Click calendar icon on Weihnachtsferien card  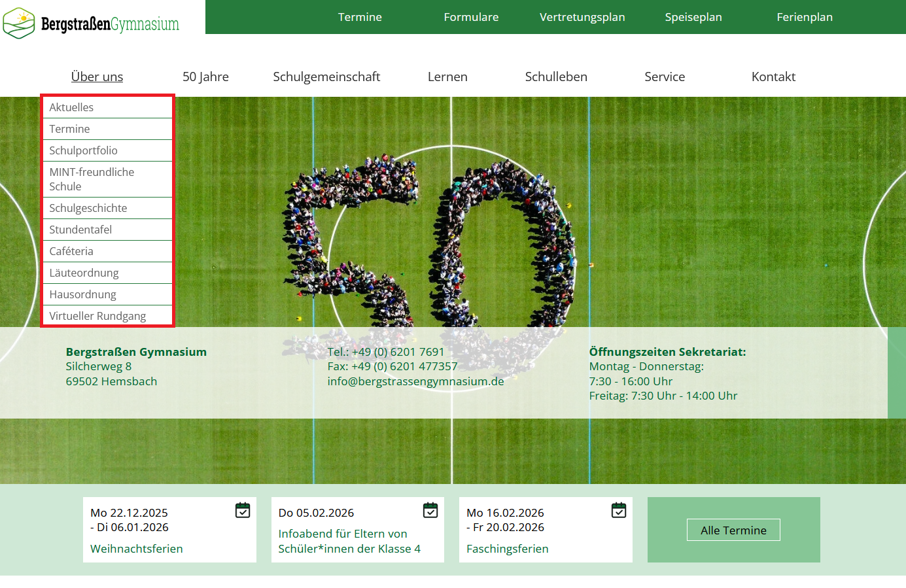point(243,510)
